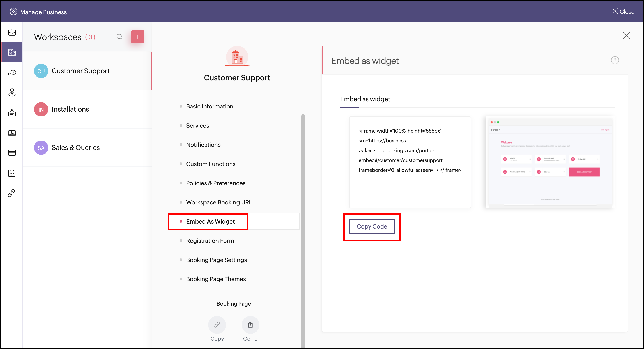Click the settings menu vertical scrollbar

[303, 225]
